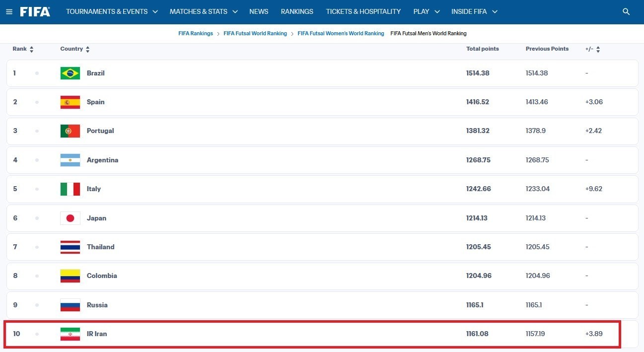The image size is (644, 352).
Task: Click Spain's total points 1416.52
Action: point(478,102)
